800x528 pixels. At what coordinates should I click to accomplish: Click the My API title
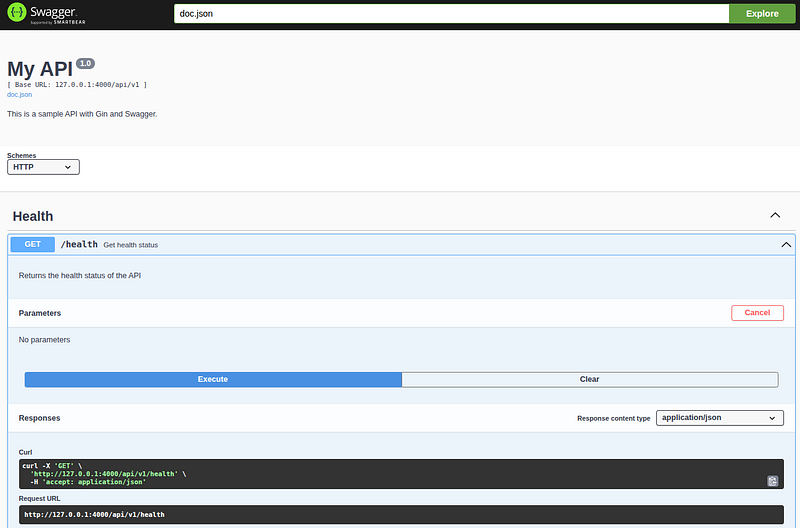click(x=40, y=69)
